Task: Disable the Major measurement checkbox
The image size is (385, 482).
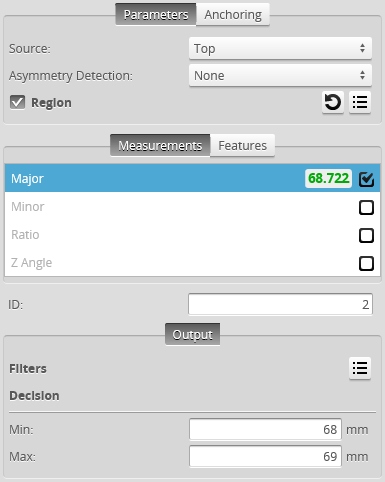Action: pyautogui.click(x=366, y=179)
